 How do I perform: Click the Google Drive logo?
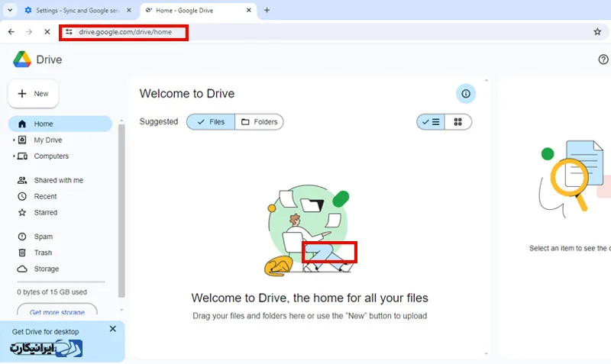pos(22,60)
